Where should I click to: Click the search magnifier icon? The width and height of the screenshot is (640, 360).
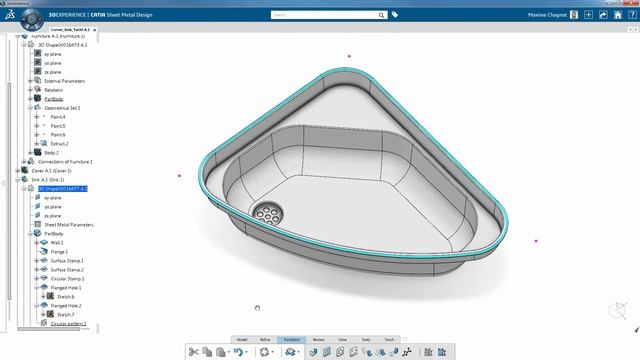[381, 15]
